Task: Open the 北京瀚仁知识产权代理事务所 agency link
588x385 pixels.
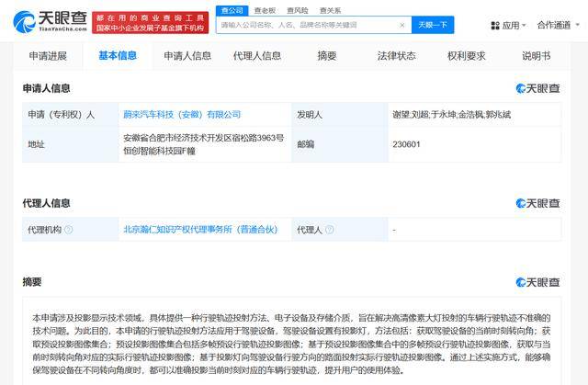Action: [200, 230]
